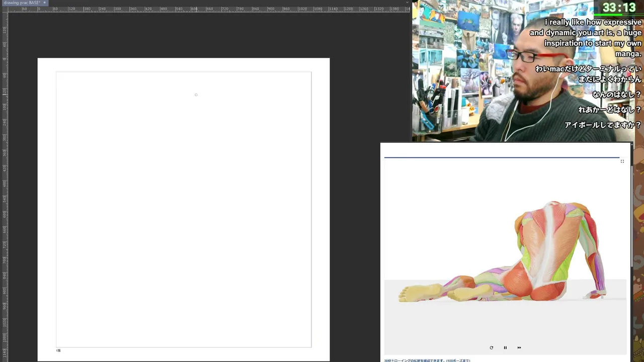Click the pose timer progress bar
Viewport: 644px width, 362px height.
click(x=502, y=157)
